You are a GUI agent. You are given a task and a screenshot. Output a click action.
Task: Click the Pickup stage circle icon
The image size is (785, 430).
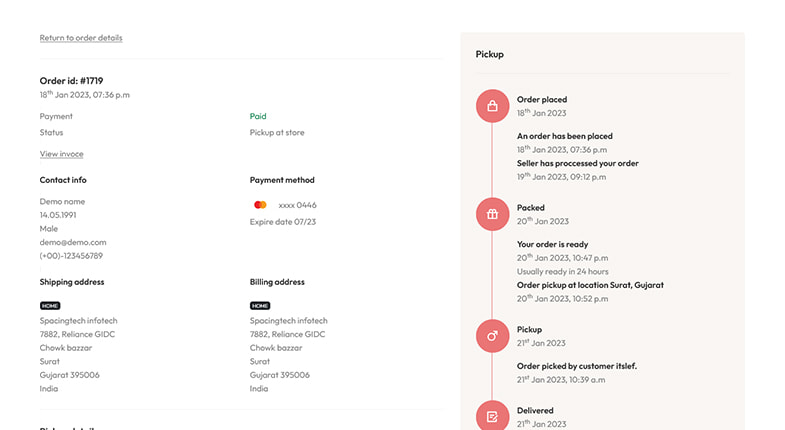(x=492, y=335)
